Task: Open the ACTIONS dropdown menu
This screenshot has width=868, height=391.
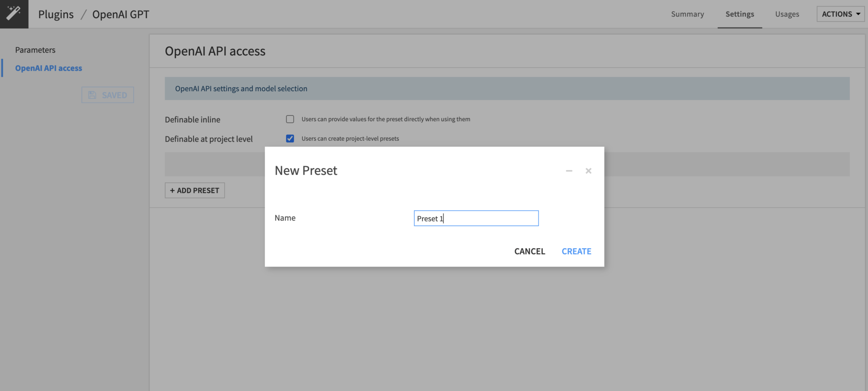Action: 840,14
